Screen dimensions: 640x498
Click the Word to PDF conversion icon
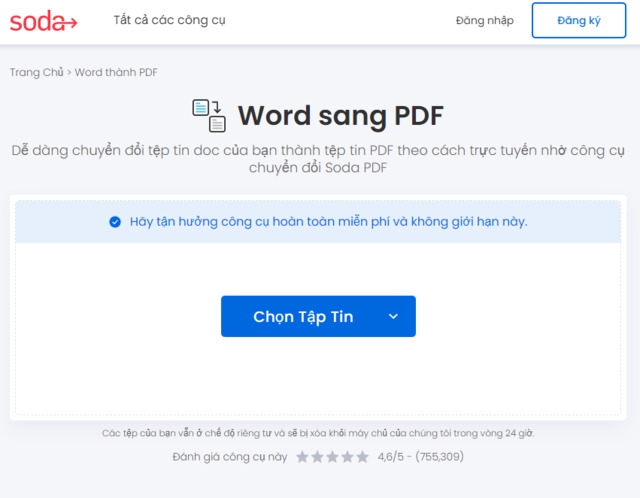pyautogui.click(x=209, y=116)
